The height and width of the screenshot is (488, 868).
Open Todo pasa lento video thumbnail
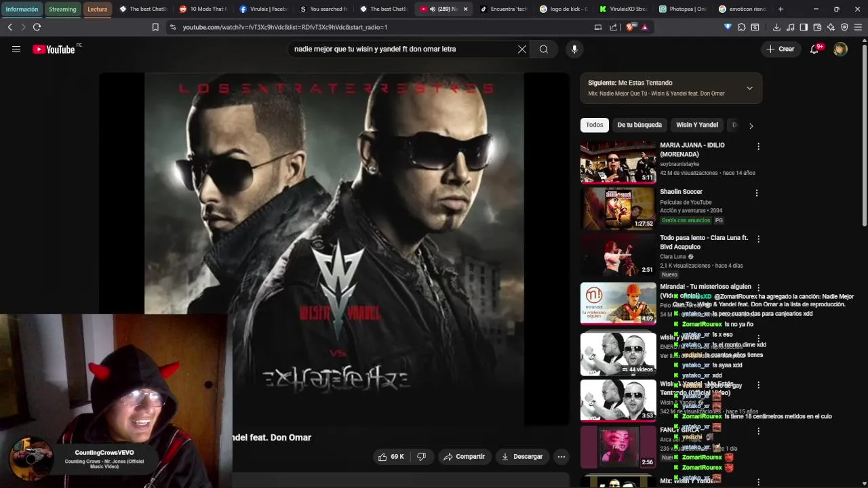click(618, 254)
